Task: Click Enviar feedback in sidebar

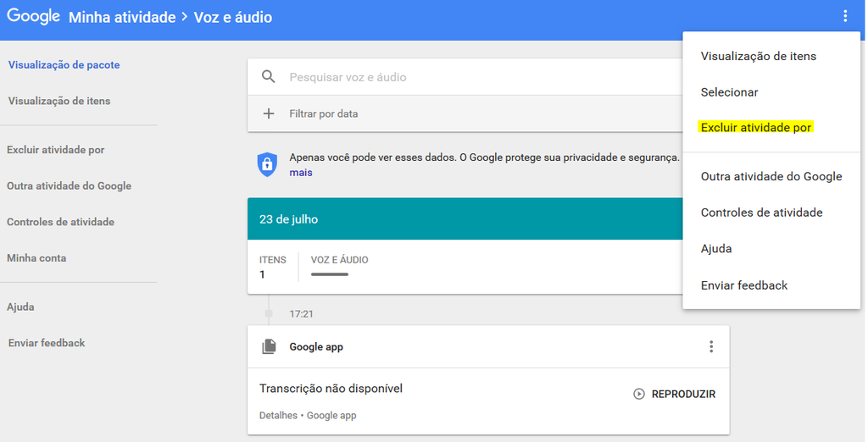Action: (x=47, y=343)
